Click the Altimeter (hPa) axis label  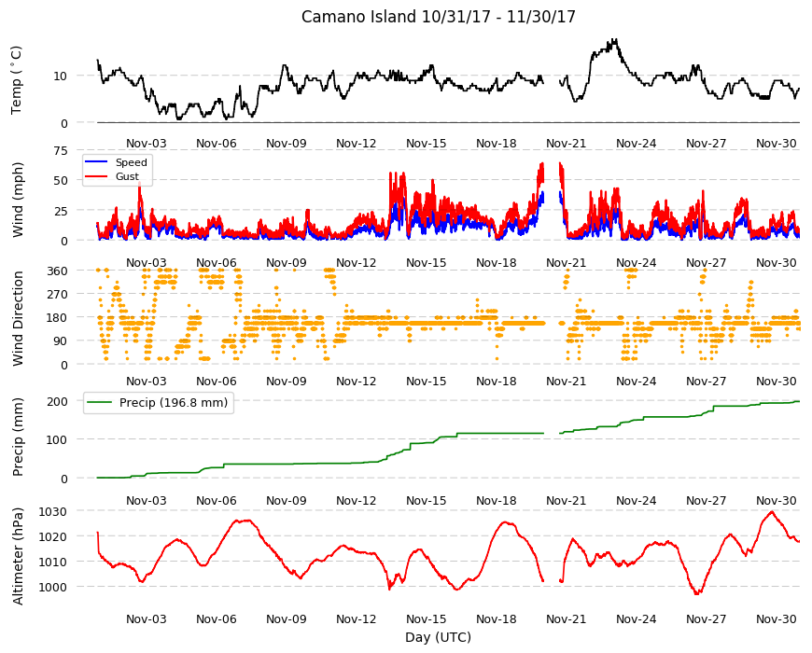[x=18, y=556]
